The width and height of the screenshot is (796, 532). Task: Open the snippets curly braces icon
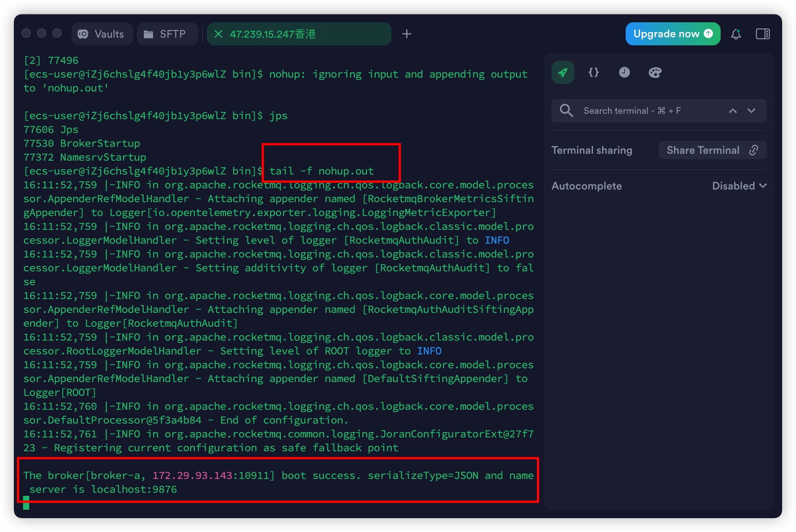[594, 72]
